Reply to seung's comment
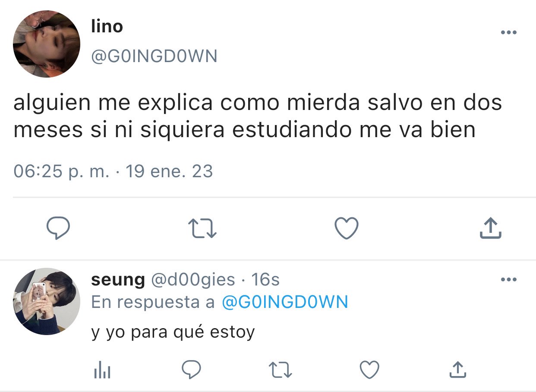Image resolution: width=536 pixels, height=392 pixels. tap(191, 370)
